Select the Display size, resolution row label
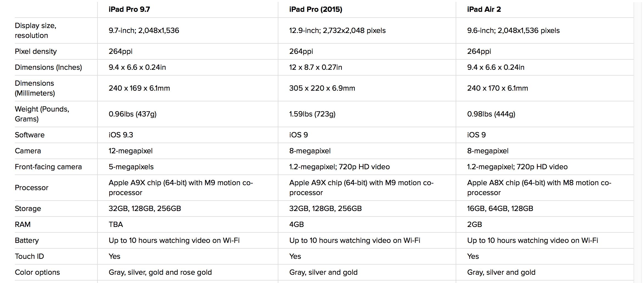The width and height of the screenshot is (644, 283). pos(35,30)
